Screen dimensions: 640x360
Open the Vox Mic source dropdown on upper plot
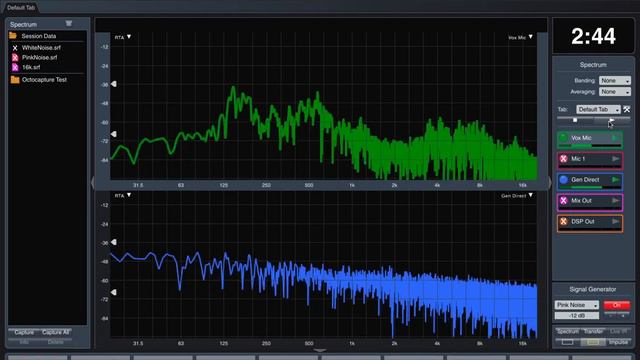tap(520, 37)
